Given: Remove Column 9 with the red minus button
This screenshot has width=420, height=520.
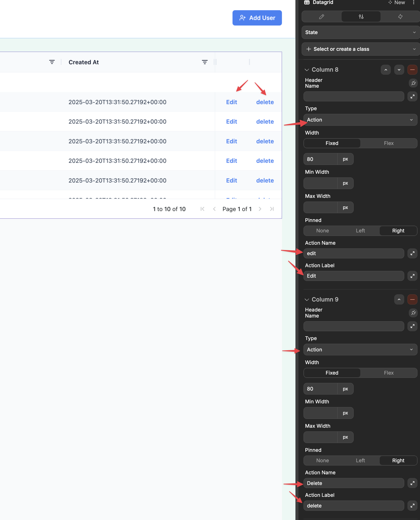Looking at the screenshot, I should (413, 299).
